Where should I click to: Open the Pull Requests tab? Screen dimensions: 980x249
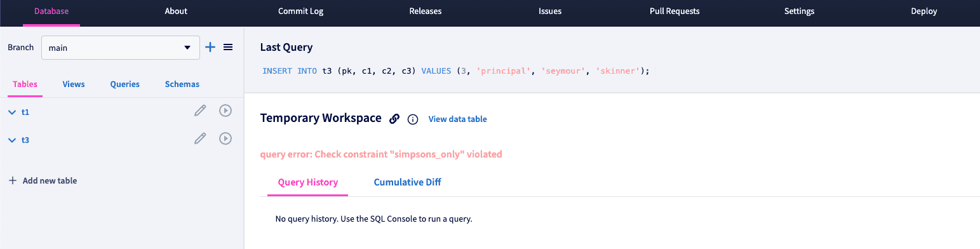click(x=675, y=11)
